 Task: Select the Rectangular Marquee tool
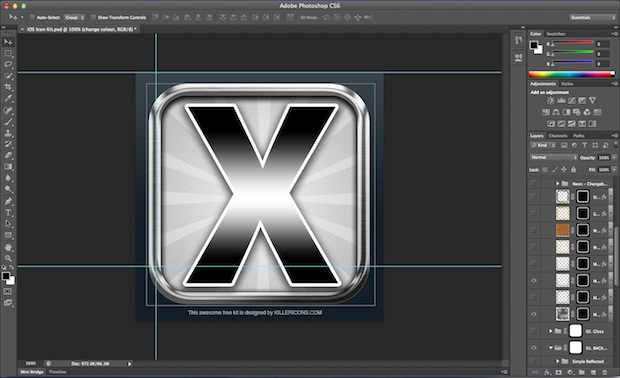[8, 53]
